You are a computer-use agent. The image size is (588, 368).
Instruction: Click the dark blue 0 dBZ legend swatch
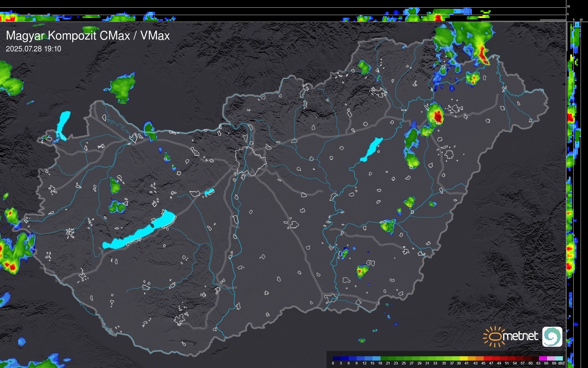[337, 358]
